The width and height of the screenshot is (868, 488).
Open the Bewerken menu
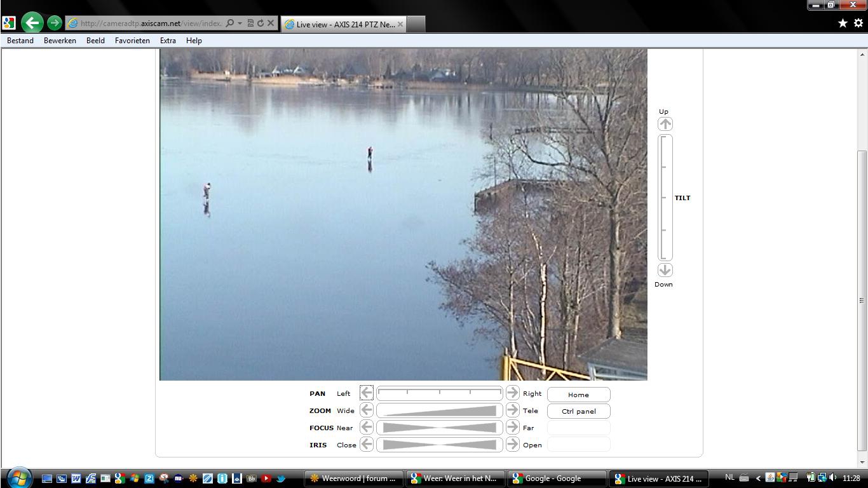click(x=60, y=40)
